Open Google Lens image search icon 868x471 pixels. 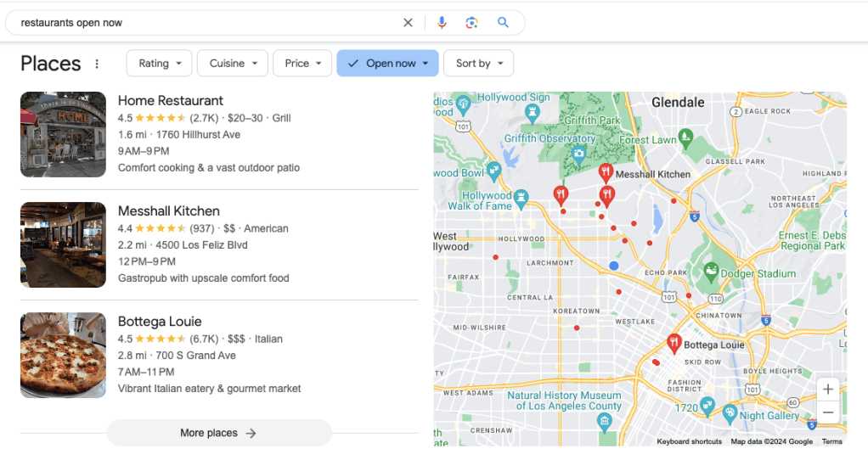point(471,23)
